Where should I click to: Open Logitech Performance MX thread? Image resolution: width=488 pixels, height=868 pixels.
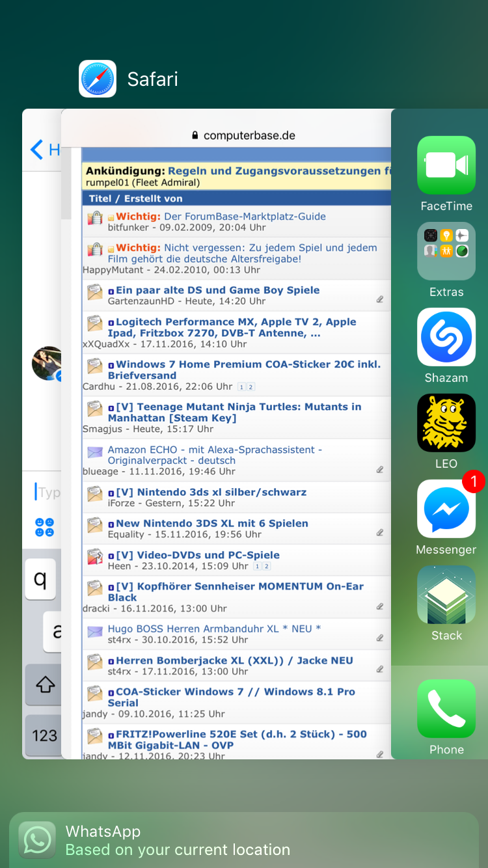point(232,327)
